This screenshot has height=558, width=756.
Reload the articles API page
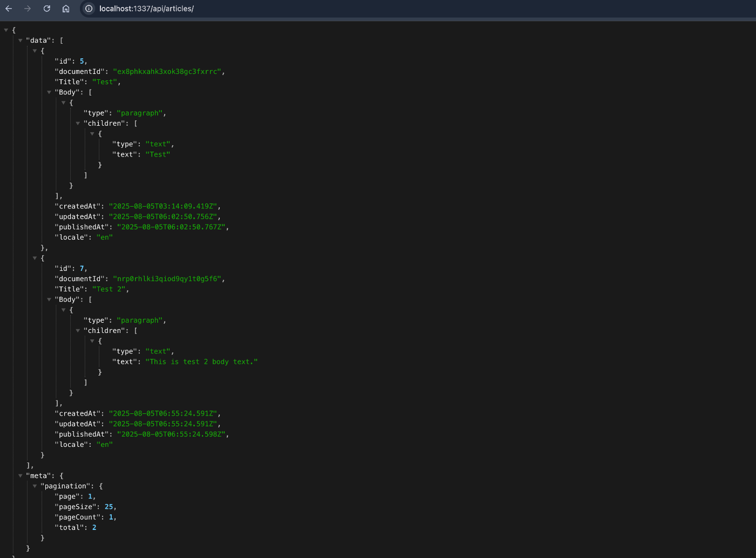pyautogui.click(x=47, y=9)
